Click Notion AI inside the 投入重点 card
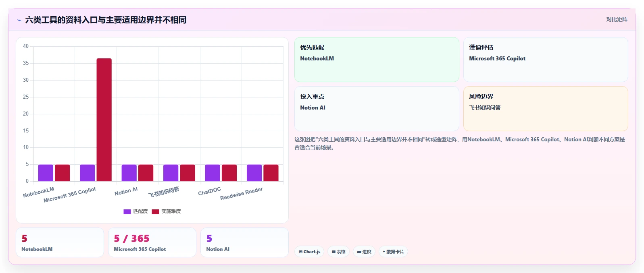644x273 pixels. coord(313,108)
